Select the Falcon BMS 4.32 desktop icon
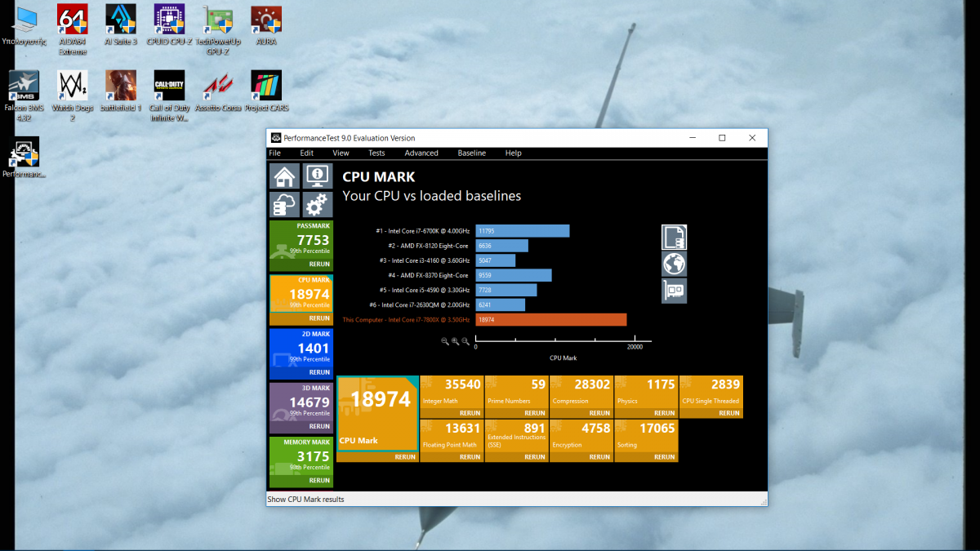 coord(23,96)
